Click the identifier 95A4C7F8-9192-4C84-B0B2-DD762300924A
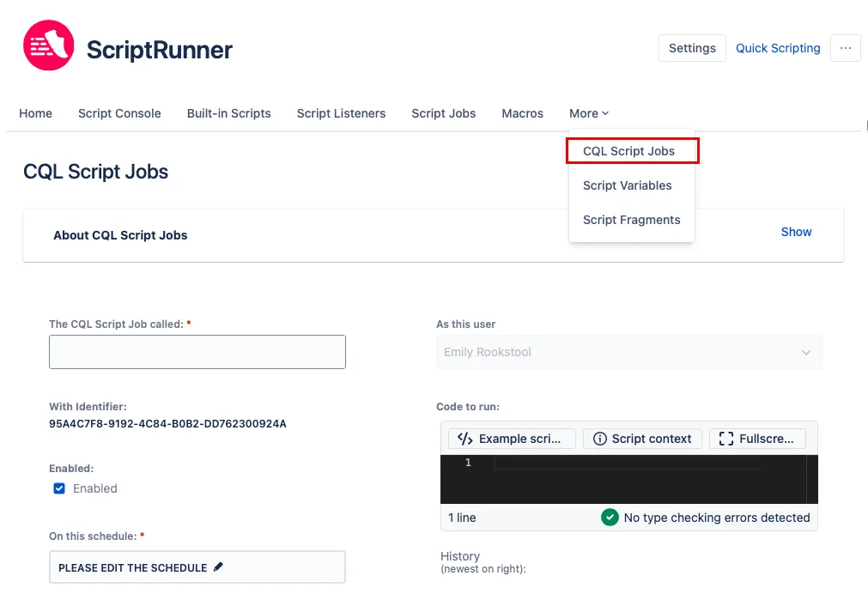The image size is (868, 600). pyautogui.click(x=167, y=424)
